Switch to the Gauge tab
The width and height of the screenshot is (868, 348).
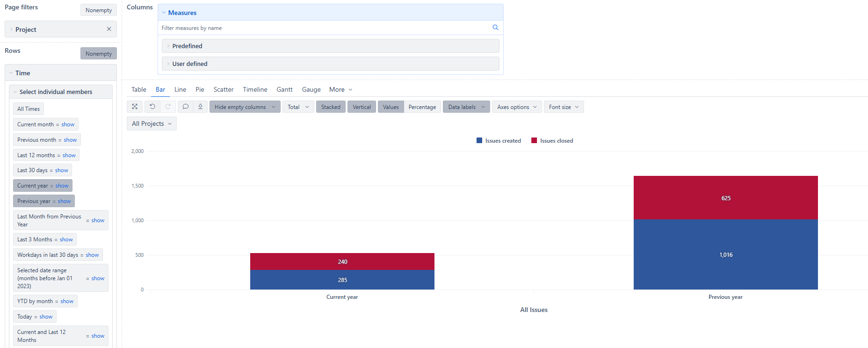tap(311, 89)
